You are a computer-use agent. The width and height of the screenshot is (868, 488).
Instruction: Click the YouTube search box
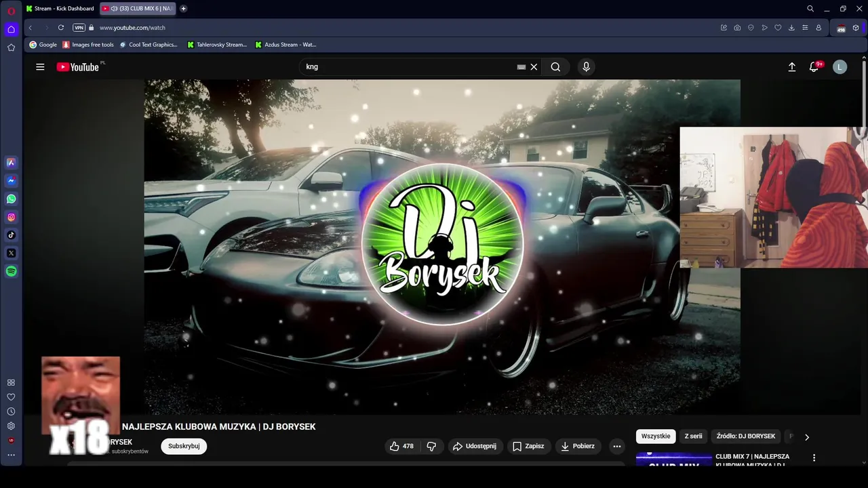point(407,67)
